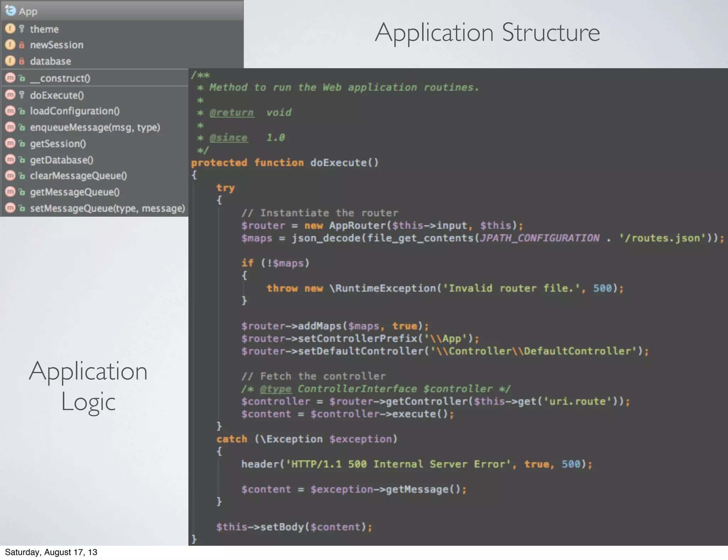This screenshot has width=728, height=560.
Task: Click the public unlock icon beside loadConfiguration()
Action: pyautogui.click(x=22, y=111)
